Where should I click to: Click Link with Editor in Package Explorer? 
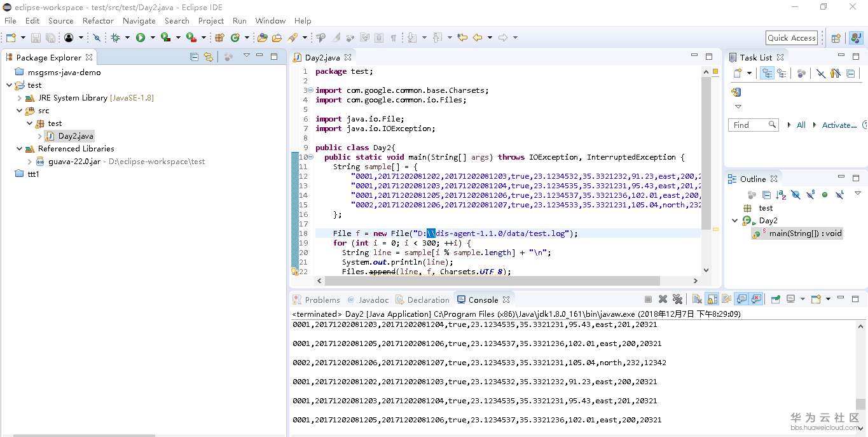[x=208, y=57]
